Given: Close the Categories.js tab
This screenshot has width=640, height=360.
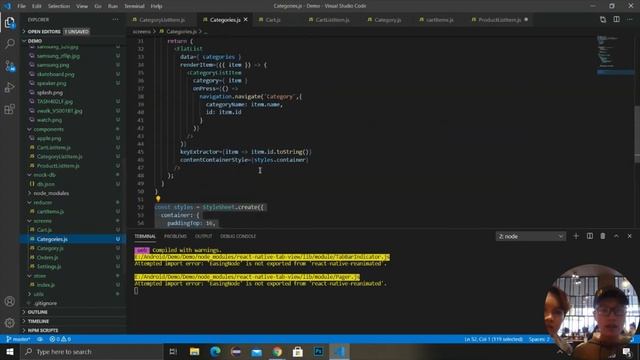Looking at the screenshot, I should pos(246,20).
